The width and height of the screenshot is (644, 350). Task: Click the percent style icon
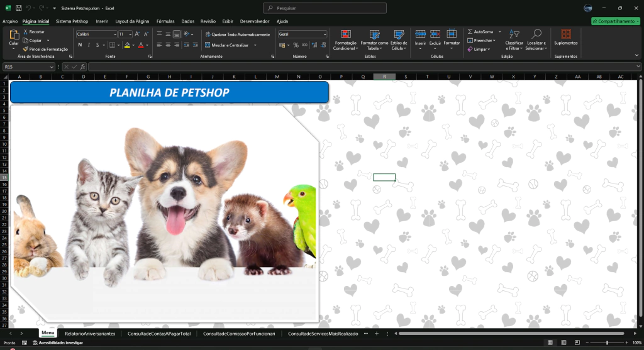tap(296, 45)
